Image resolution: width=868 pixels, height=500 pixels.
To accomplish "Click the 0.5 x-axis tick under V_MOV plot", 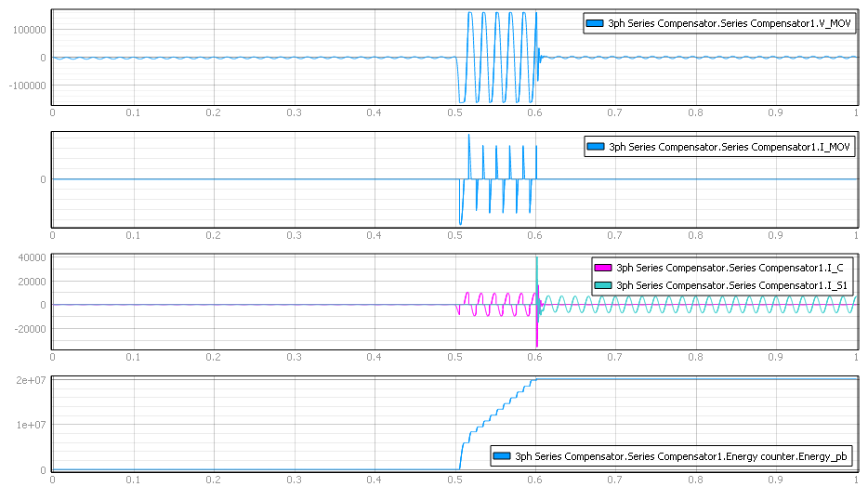I will [454, 112].
